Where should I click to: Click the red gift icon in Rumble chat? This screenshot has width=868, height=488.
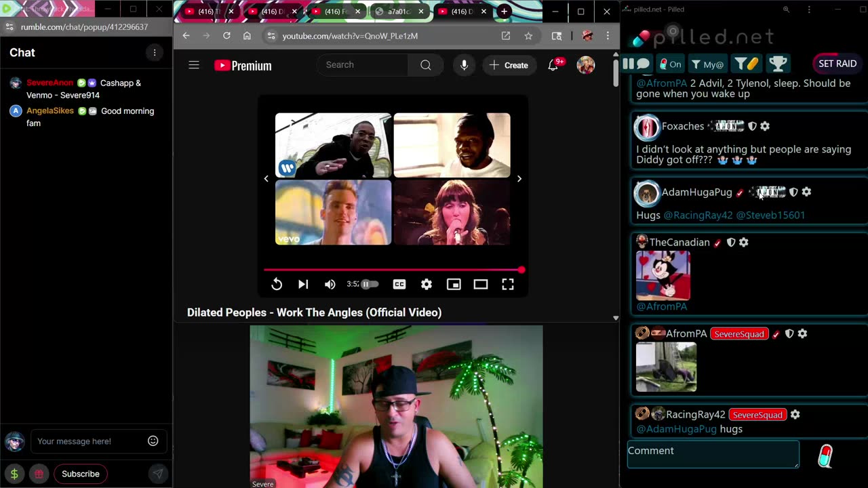39,474
